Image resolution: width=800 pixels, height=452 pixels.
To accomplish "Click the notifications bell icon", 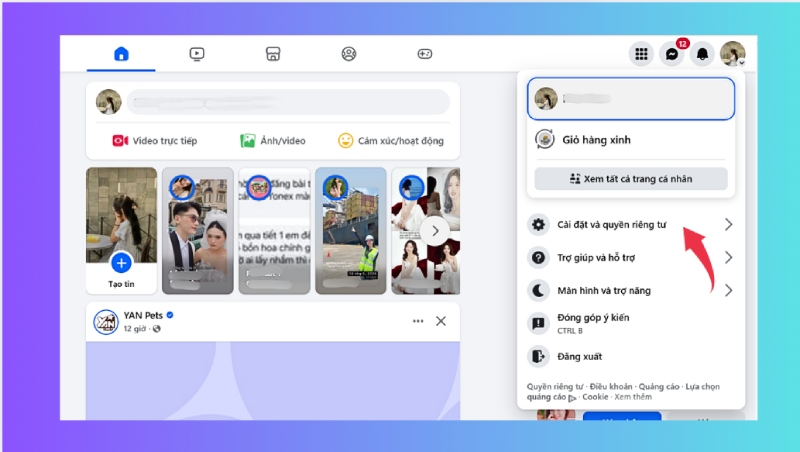I will pos(703,54).
